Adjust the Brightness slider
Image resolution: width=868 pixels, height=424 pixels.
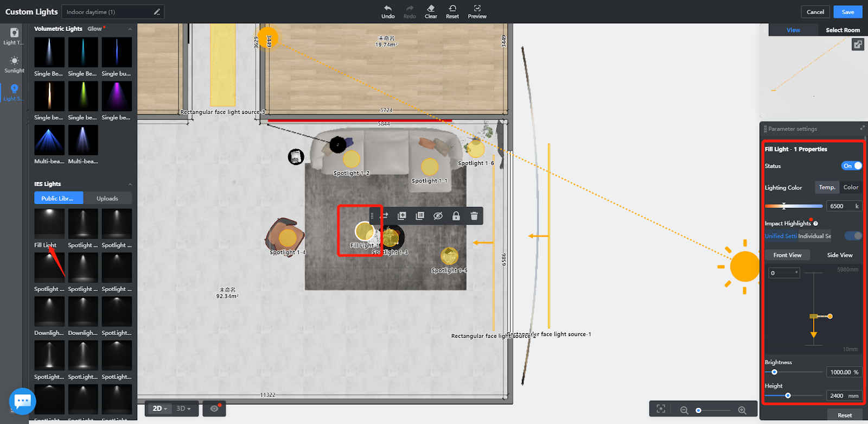[794, 372]
